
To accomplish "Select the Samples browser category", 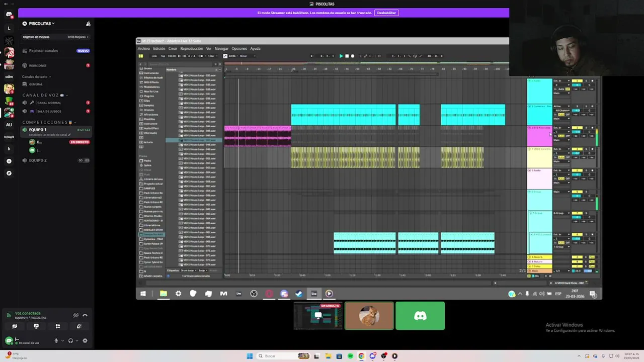I will pos(149,105).
